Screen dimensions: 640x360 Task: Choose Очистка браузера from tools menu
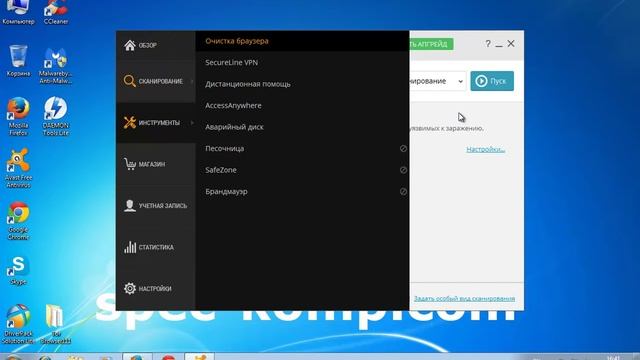point(302,41)
